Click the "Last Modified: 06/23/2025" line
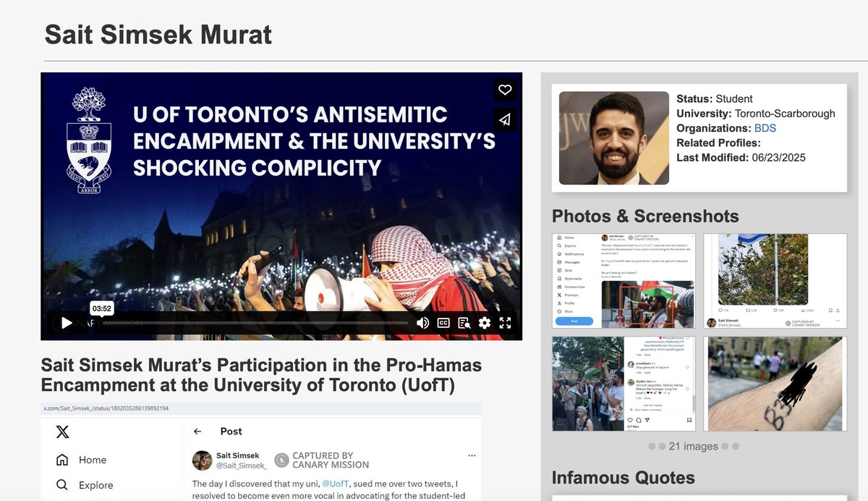The width and height of the screenshot is (868, 501). pos(741,157)
